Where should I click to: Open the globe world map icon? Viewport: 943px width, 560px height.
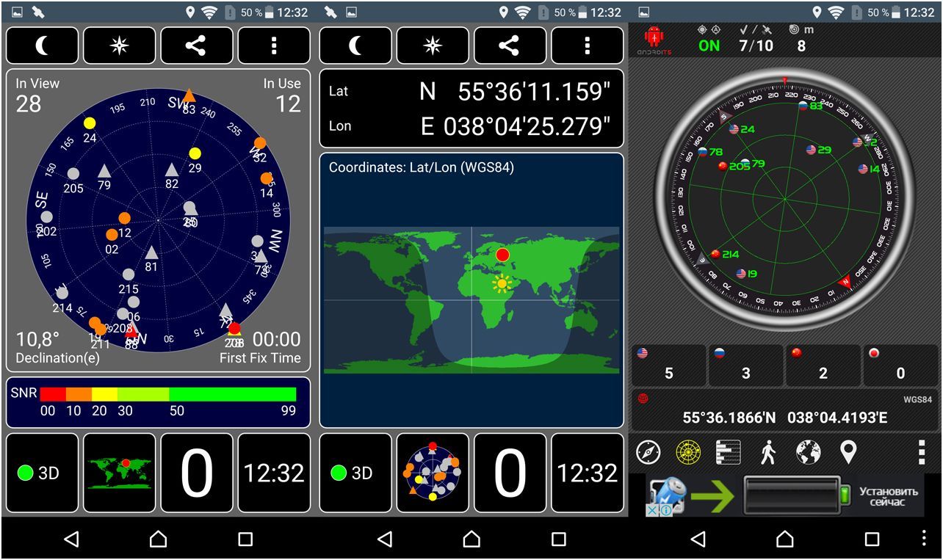808,453
